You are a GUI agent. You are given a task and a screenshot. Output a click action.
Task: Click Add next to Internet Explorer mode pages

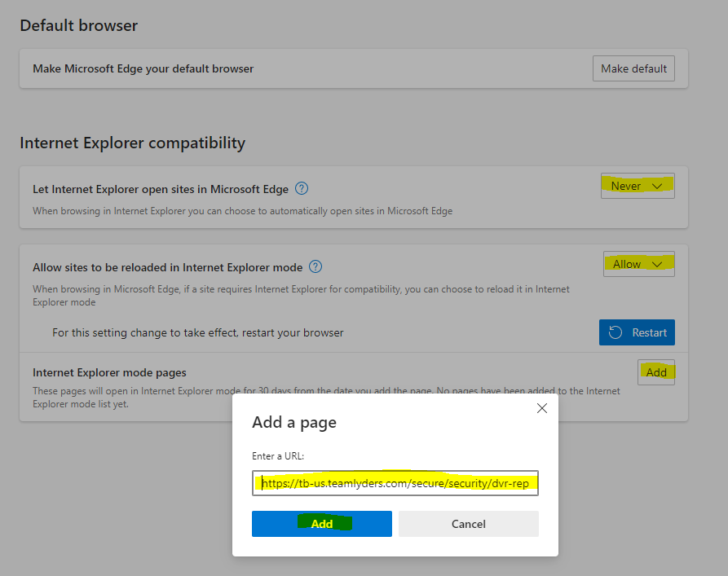656,372
